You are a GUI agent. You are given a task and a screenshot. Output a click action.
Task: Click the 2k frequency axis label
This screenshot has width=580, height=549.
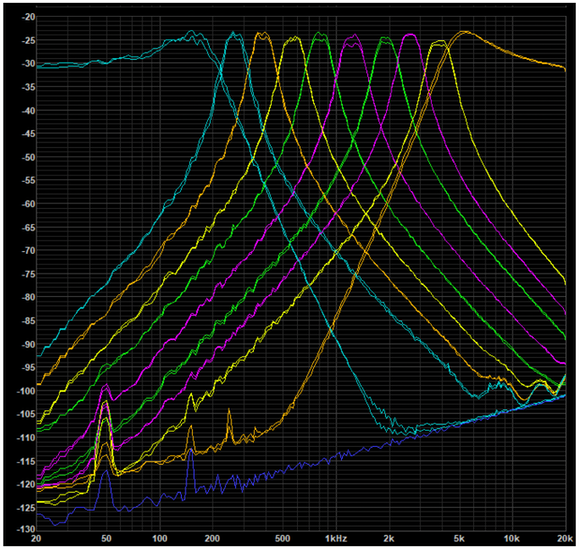click(388, 538)
